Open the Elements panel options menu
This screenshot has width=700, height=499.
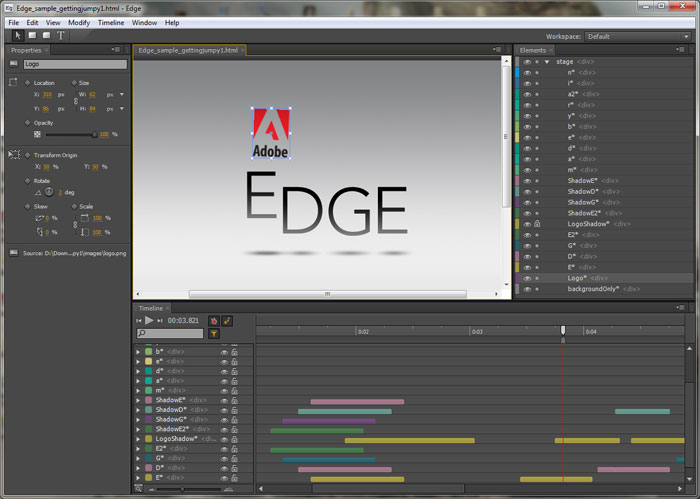(680, 50)
